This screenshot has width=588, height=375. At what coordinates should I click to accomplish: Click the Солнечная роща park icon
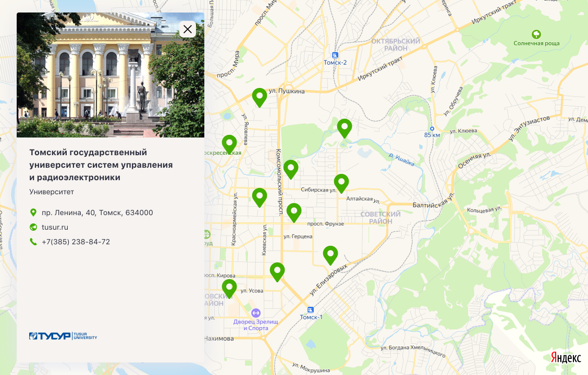coord(536,34)
